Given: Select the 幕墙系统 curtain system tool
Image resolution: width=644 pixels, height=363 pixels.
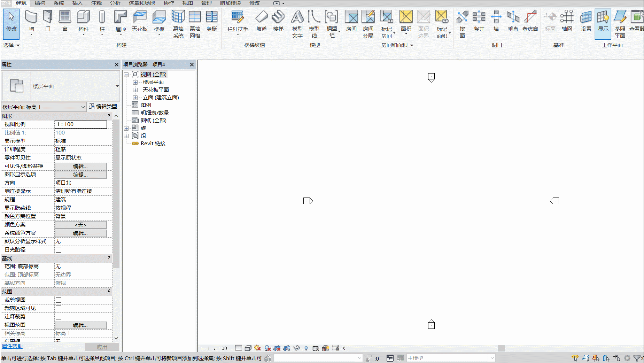Looking at the screenshot, I should (x=178, y=24).
